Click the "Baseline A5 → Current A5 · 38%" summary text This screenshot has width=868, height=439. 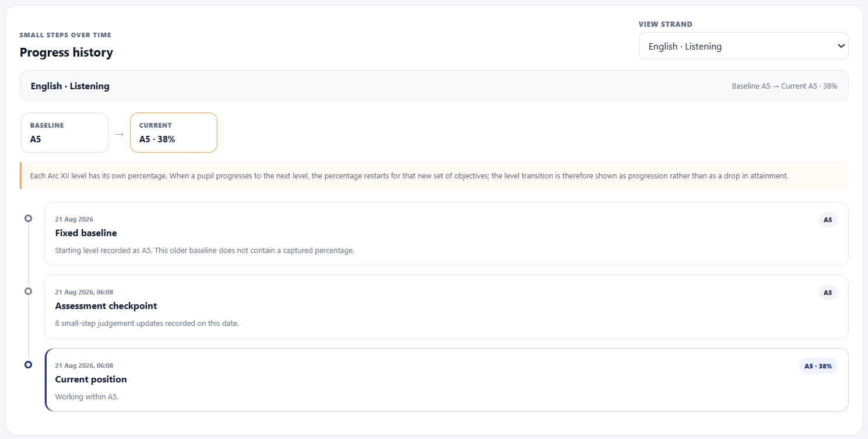[x=785, y=86]
